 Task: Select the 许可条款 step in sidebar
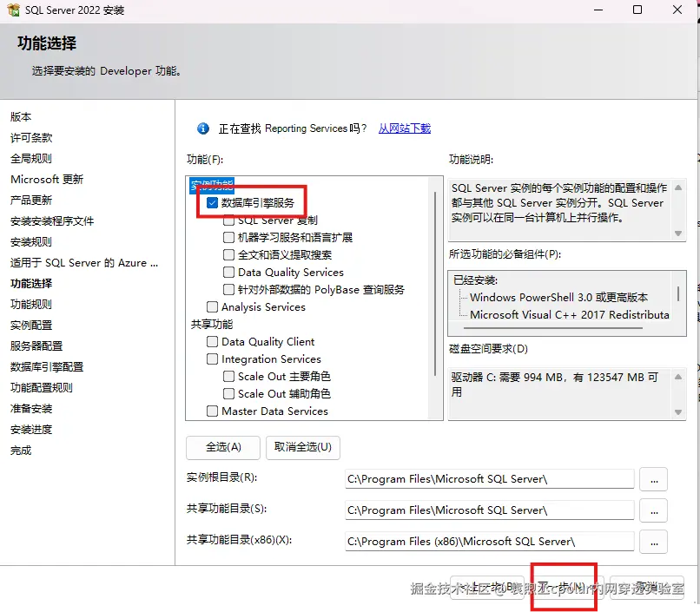point(31,138)
